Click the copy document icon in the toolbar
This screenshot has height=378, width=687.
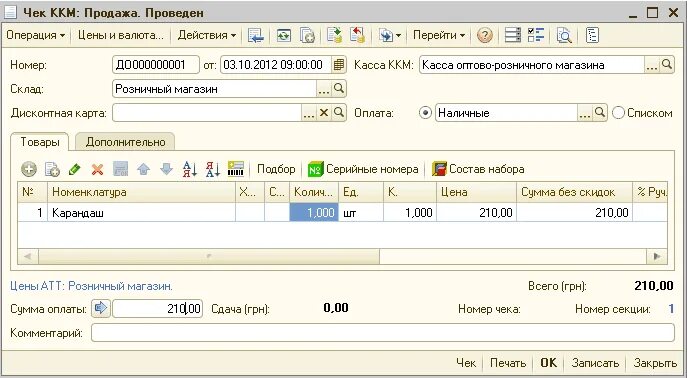(x=307, y=35)
